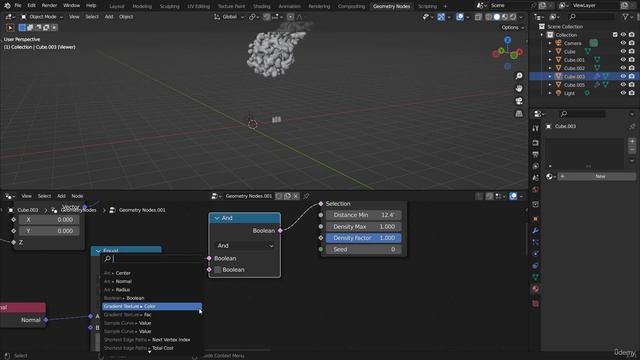This screenshot has height=360, width=640.
Task: Open the And operation dropdown in node
Action: 244,246
